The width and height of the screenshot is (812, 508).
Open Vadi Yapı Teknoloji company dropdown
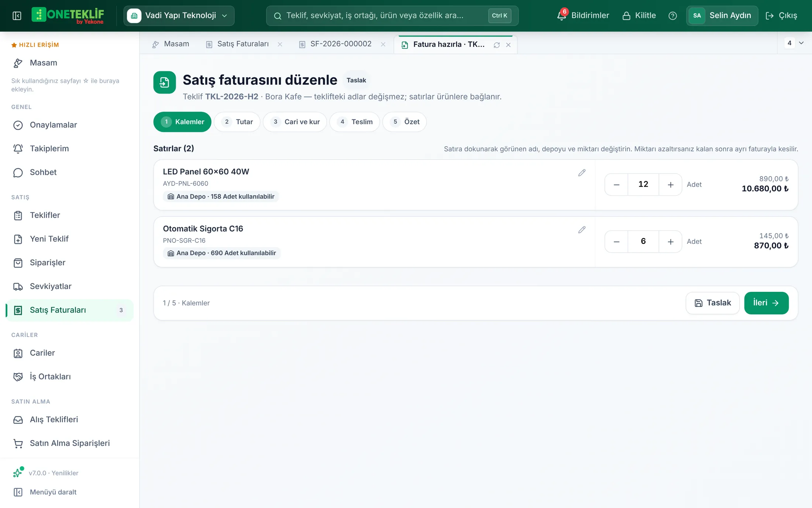[x=179, y=16]
